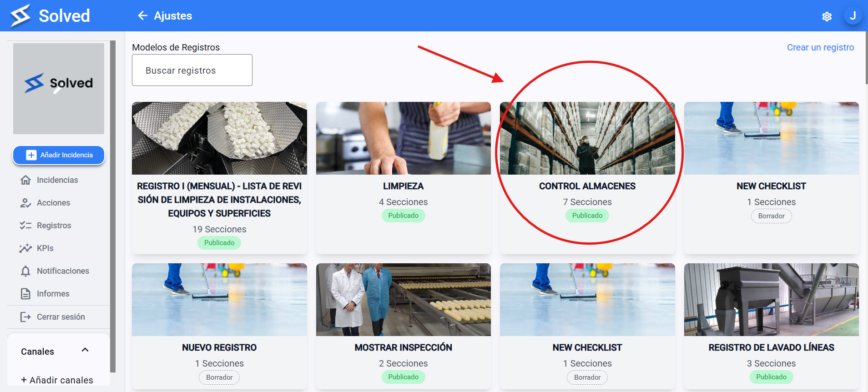Open the LIMPIEZA record card image
This screenshot has height=392, width=868.
point(403,138)
